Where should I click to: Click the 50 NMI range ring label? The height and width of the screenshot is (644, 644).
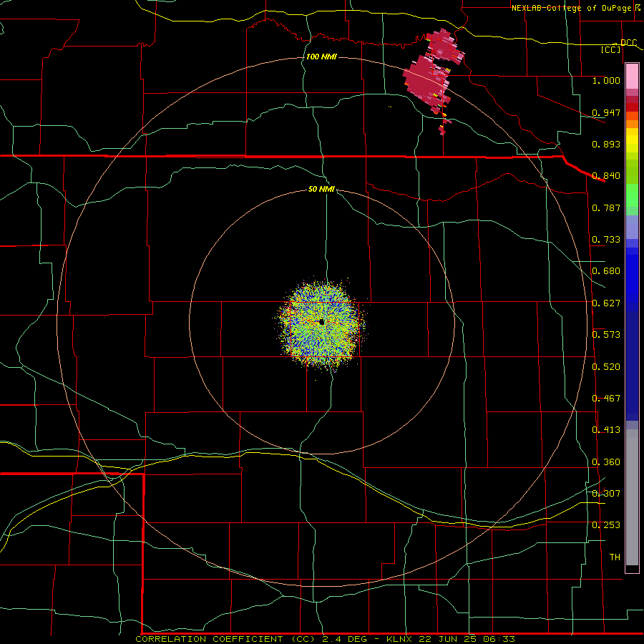coord(321,190)
